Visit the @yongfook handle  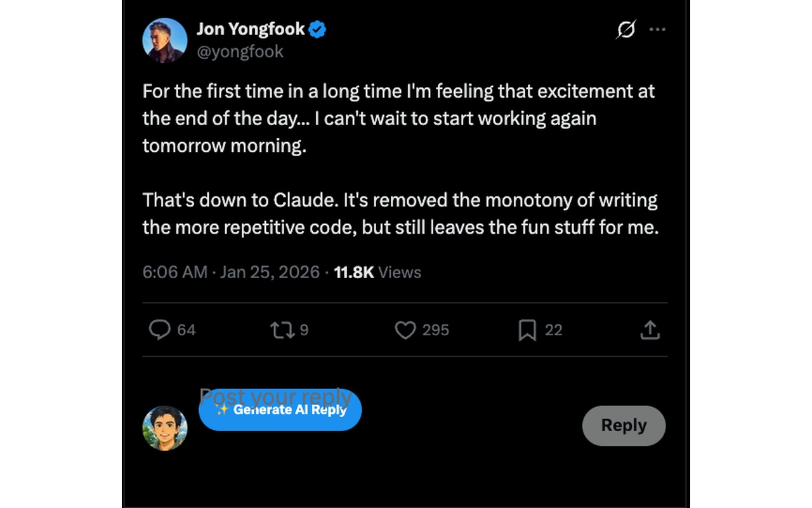tap(240, 51)
